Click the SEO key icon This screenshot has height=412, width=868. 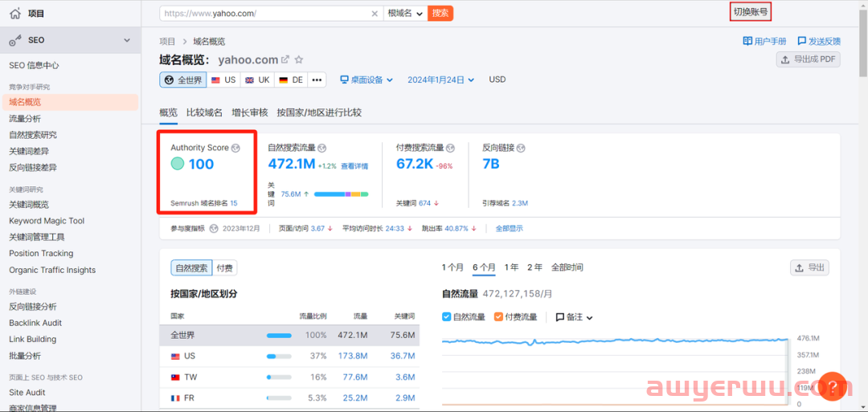click(x=15, y=40)
